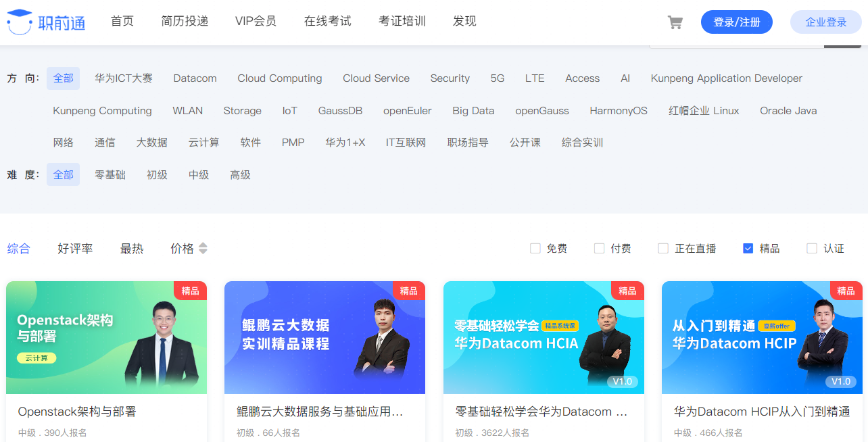868x442 pixels.
Task: Select 在线考试 in the top navigation
Action: coord(328,21)
